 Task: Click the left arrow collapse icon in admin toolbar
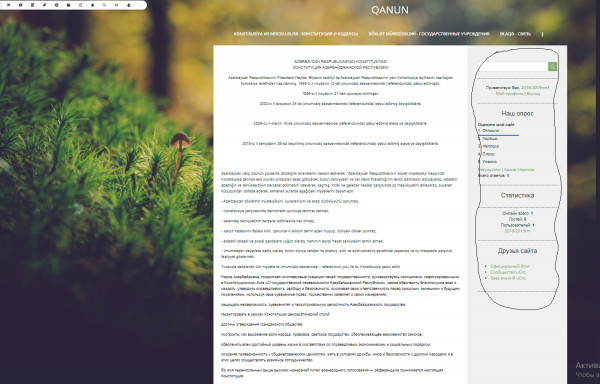click(129, 5)
